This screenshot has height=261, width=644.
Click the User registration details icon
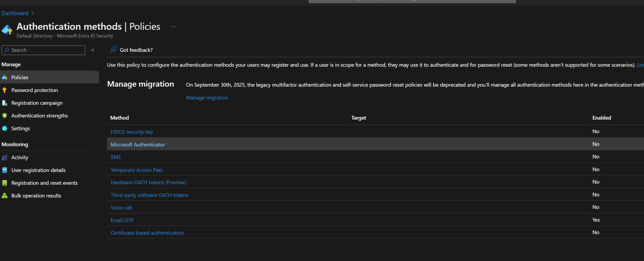5,170
